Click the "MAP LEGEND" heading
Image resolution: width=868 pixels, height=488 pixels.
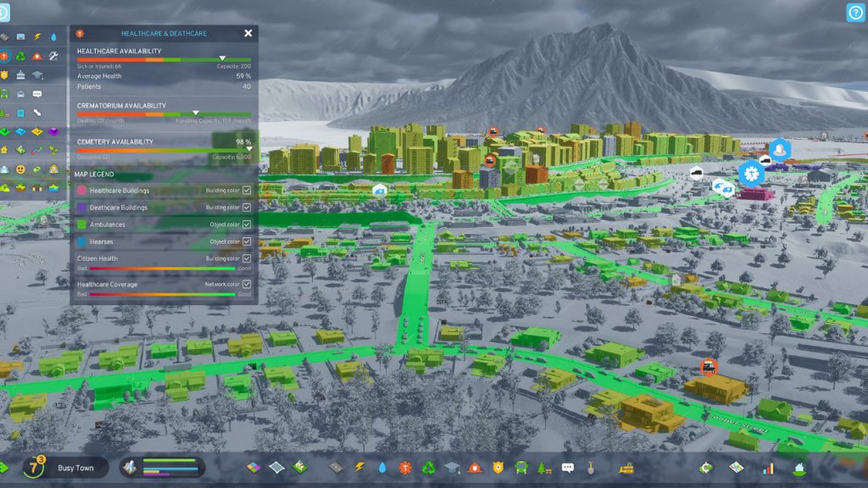(94, 175)
